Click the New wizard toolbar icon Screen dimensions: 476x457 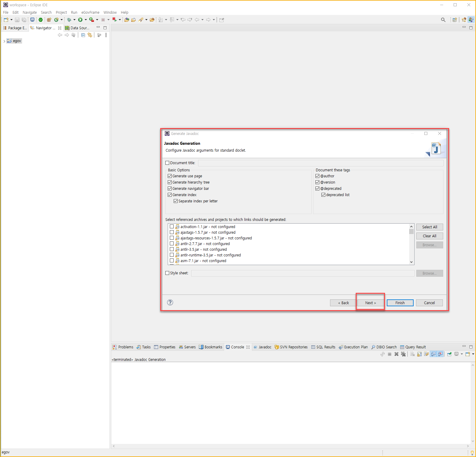pos(6,20)
